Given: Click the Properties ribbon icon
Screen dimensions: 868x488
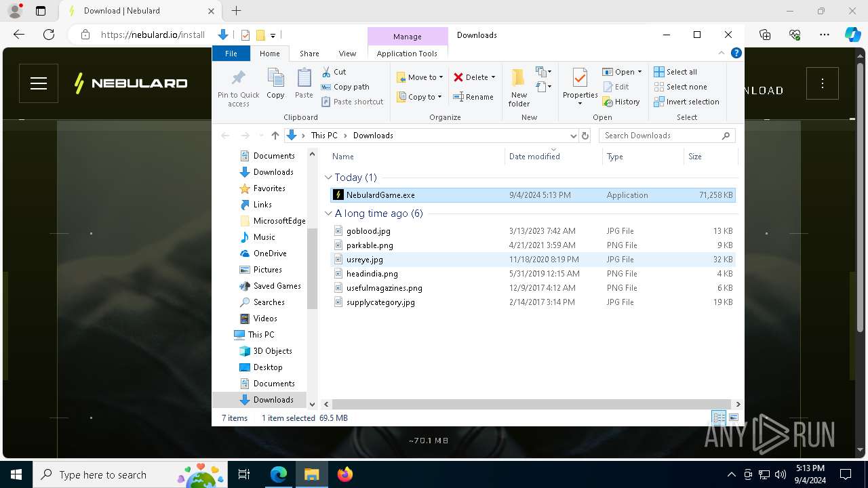Looking at the screenshot, I should [580, 77].
